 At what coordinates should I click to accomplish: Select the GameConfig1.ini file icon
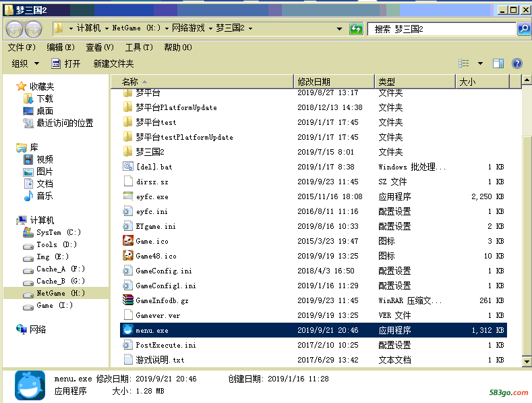128,285
